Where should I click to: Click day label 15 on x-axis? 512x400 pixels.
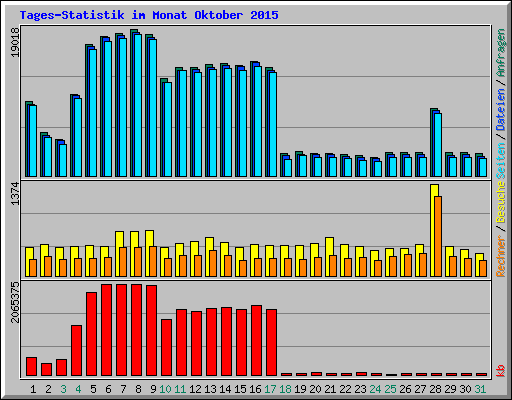(241, 389)
